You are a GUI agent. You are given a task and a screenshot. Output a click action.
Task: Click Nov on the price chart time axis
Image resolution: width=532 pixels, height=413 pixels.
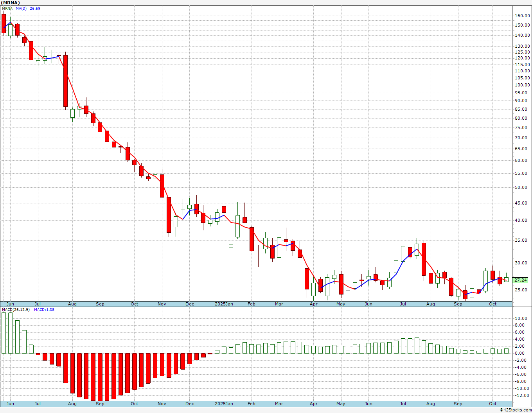click(162, 304)
